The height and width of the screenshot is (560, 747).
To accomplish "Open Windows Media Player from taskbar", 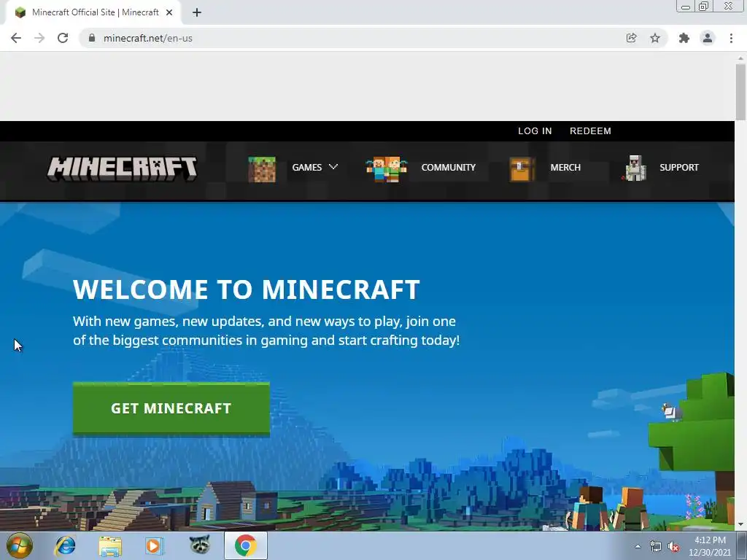I will coord(154,545).
